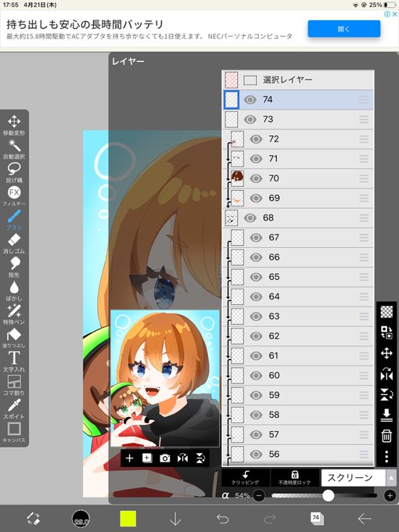Open the layer swap/invert icon in right sidebar
Image resolution: width=399 pixels, height=532 pixels.
click(386, 332)
